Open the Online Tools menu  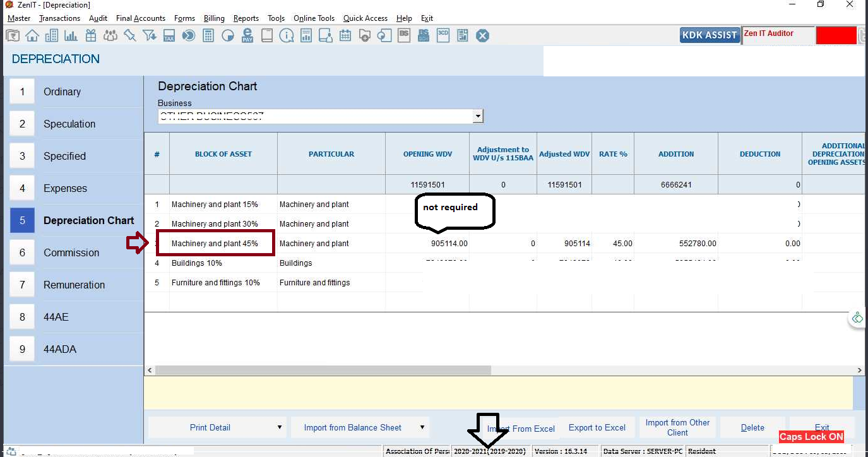point(314,18)
